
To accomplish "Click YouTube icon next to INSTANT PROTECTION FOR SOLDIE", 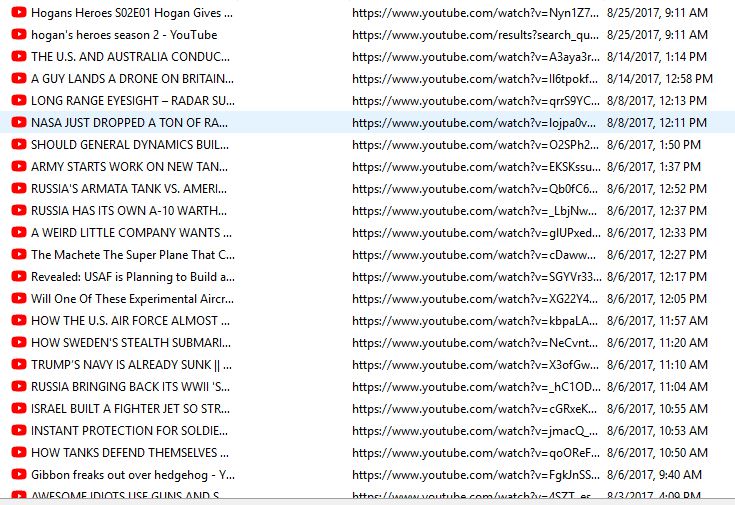I will (19, 430).
